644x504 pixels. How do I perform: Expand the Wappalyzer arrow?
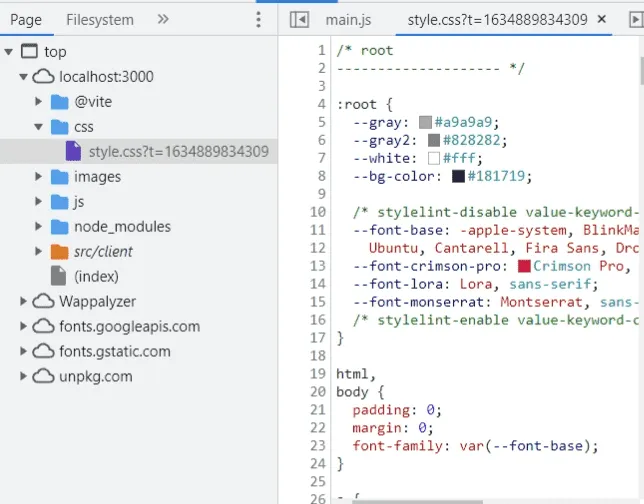(23, 301)
